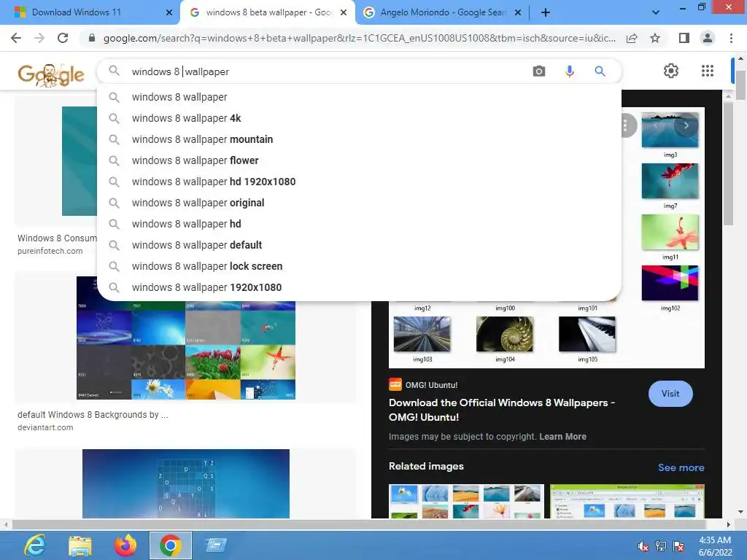Open Download the Official Windows 8 Wallpapers title
This screenshot has height=560, width=747.
coord(502,410)
